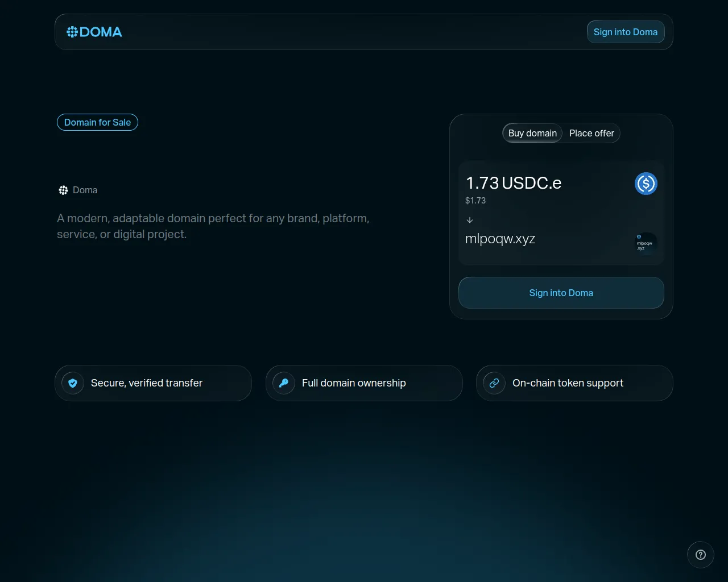Click the Full domain ownership pill
The image size is (728, 582).
(x=364, y=383)
